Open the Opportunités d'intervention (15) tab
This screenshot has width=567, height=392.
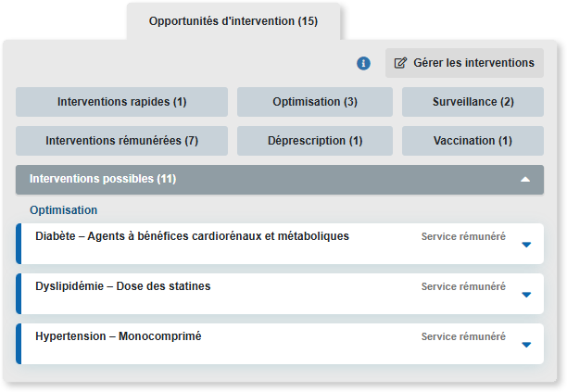pyautogui.click(x=233, y=21)
